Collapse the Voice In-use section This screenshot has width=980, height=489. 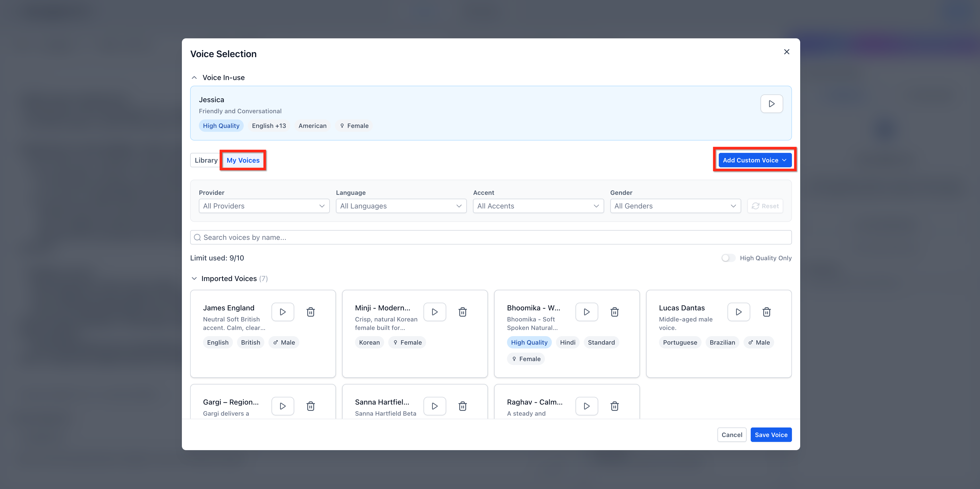pos(194,77)
